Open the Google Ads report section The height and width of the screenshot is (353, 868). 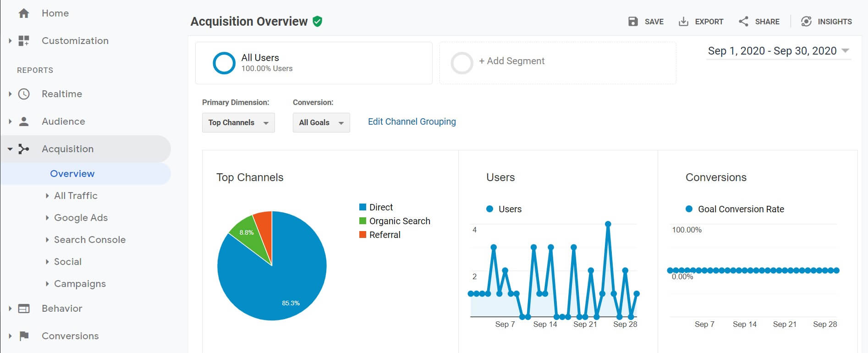81,218
